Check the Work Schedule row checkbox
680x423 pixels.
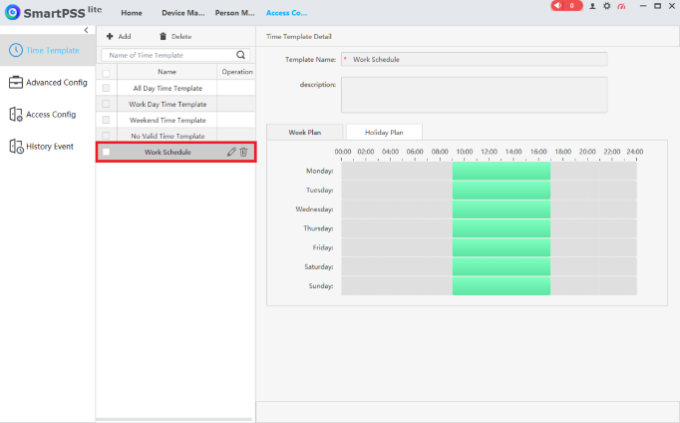click(106, 152)
